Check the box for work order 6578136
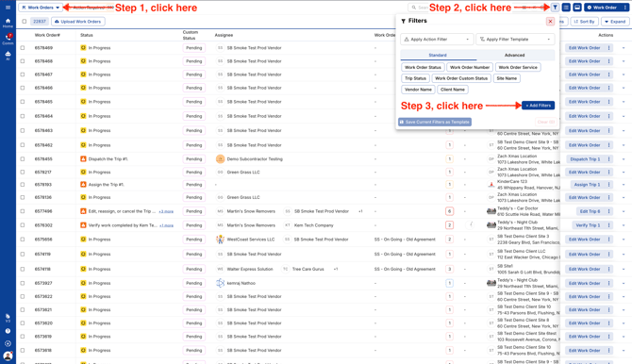The height and width of the screenshot is (364, 632). click(x=23, y=197)
